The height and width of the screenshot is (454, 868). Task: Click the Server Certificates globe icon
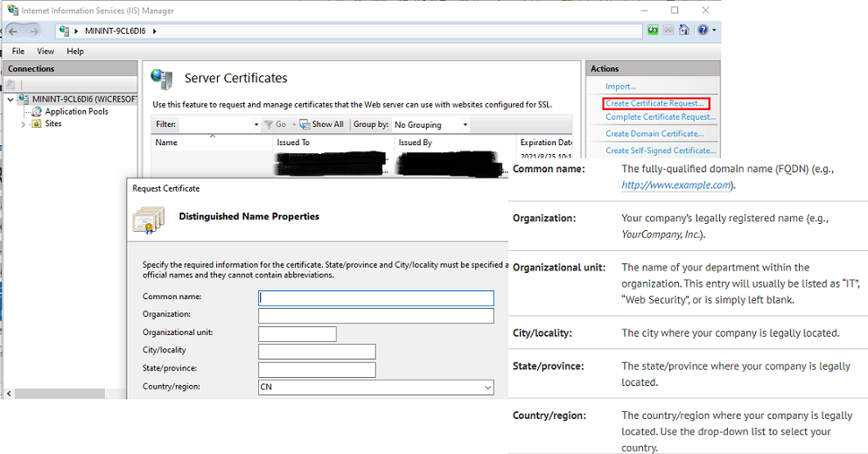click(162, 80)
